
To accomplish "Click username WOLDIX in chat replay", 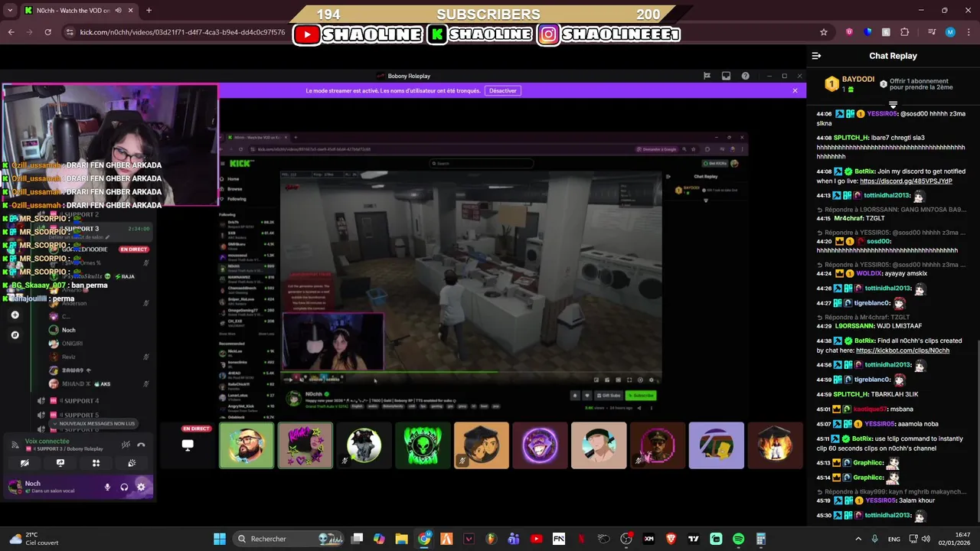I will coord(870,273).
